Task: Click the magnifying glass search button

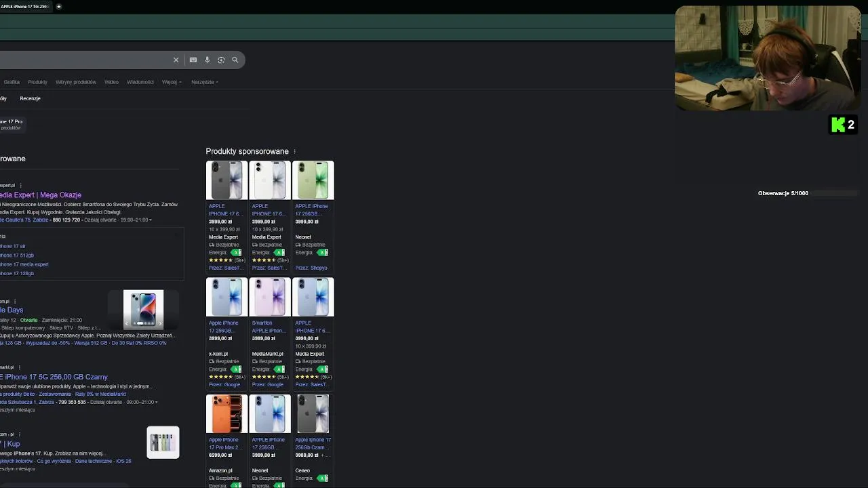Action: 235,60
